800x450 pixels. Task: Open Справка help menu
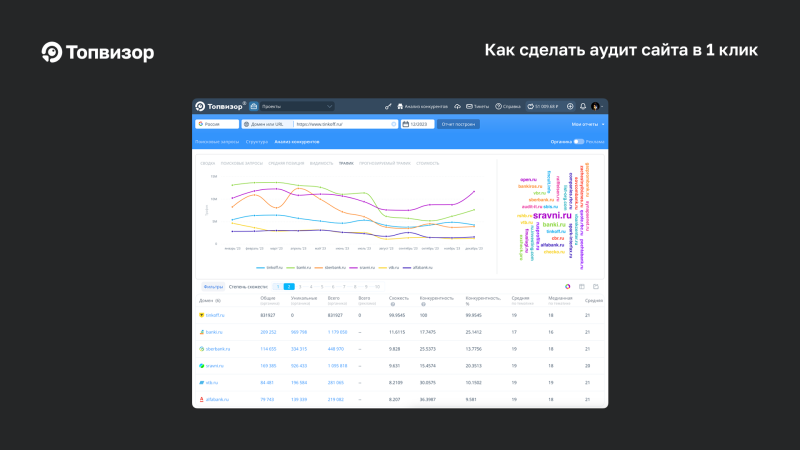tap(508, 106)
